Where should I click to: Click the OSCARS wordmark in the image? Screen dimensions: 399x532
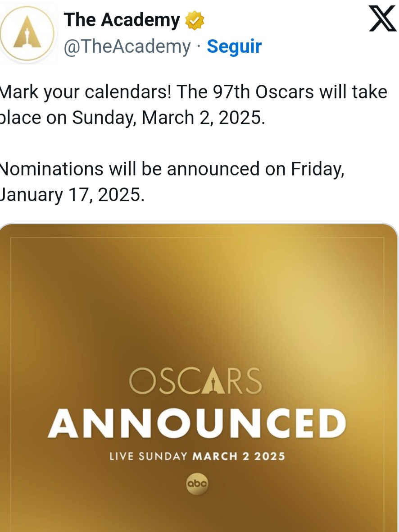coord(195,381)
